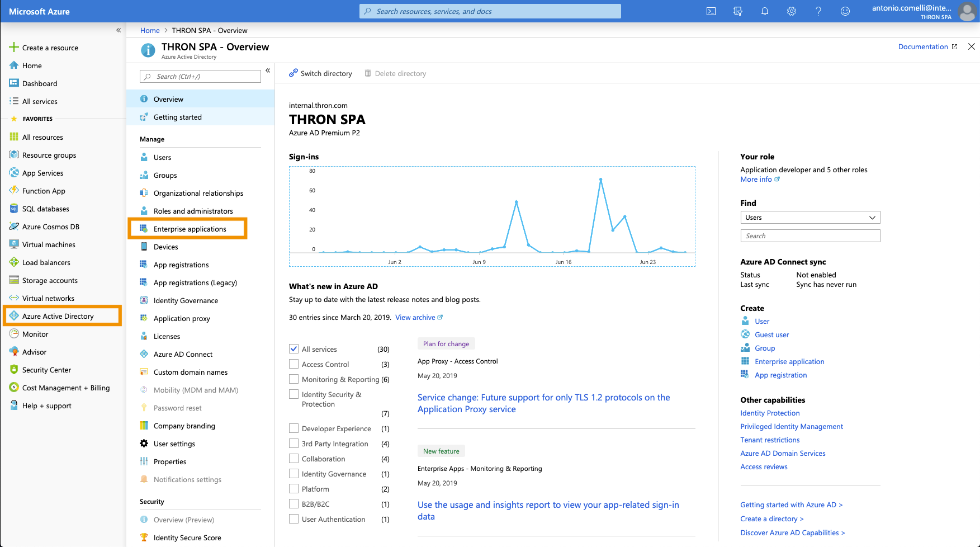Screen dimensions: 980x547
Task: Check the B2B/B2C checkbox
Action: (293, 503)
